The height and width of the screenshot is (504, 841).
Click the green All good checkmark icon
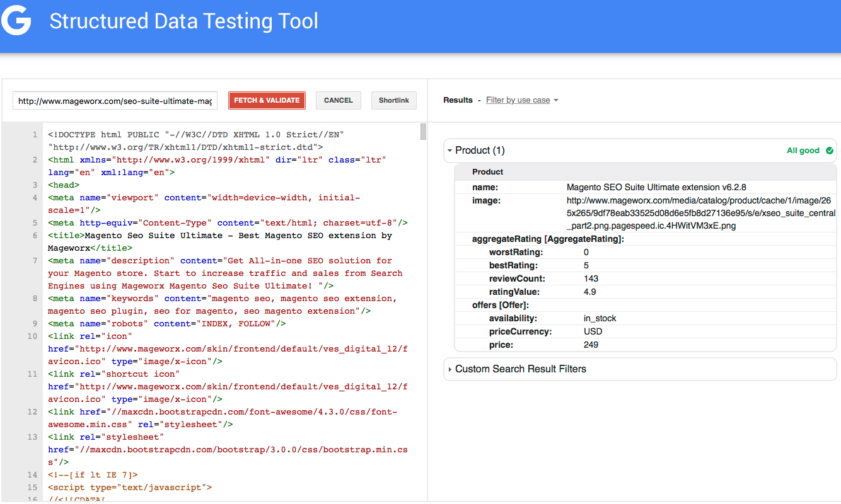point(830,151)
